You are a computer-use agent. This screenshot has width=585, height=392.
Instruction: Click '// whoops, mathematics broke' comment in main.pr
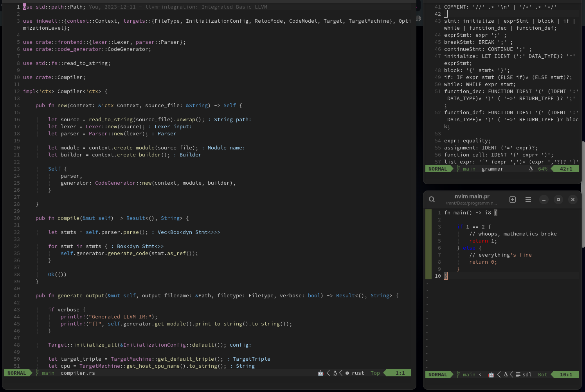tap(513, 234)
